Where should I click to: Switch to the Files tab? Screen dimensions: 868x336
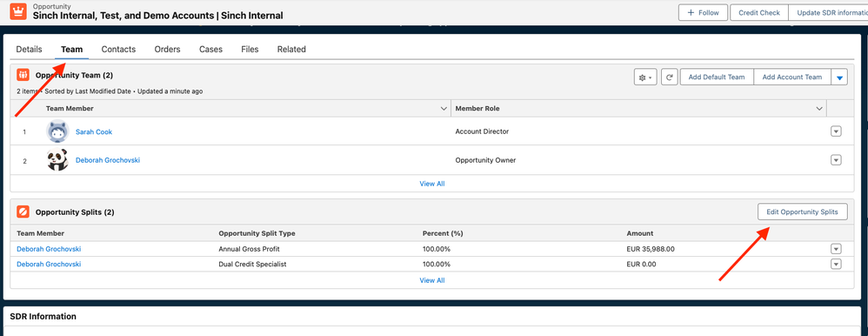coord(250,50)
